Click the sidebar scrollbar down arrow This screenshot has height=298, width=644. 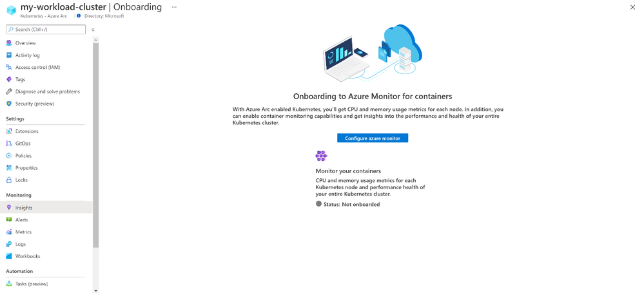tap(95, 291)
